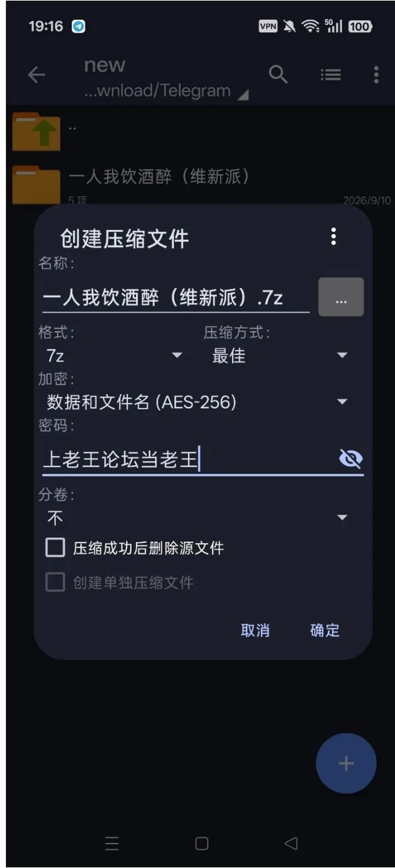Check '创建单独压缩文件' checkbox
395x868 pixels.
click(x=55, y=582)
